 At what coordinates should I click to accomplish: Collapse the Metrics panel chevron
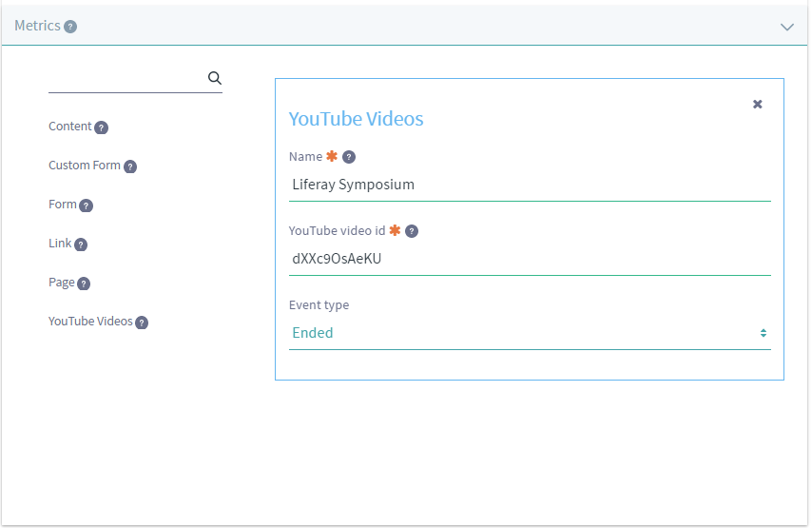[x=786, y=27]
